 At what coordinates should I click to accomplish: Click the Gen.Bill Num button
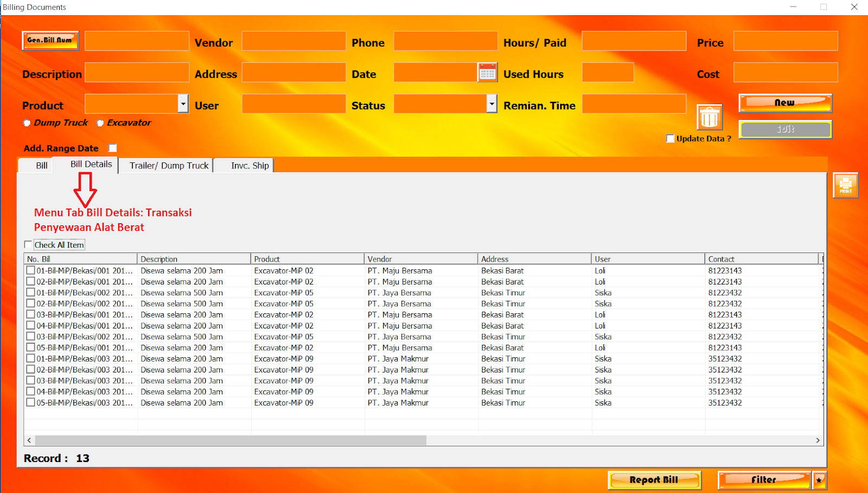[50, 40]
